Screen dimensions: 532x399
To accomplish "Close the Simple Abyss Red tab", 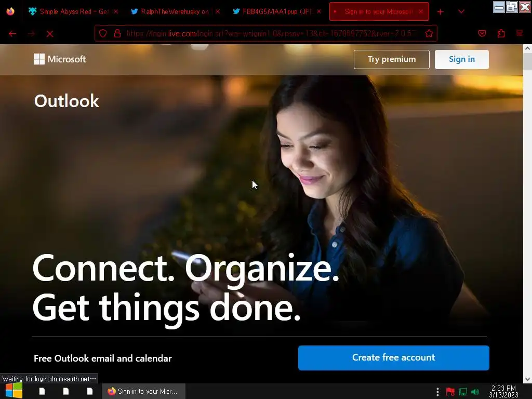I will pos(116,11).
